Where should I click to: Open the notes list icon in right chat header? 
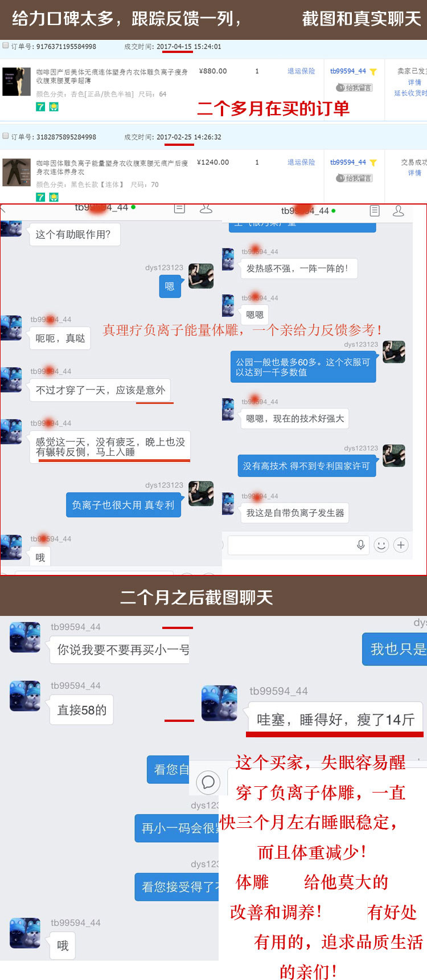pos(375,211)
